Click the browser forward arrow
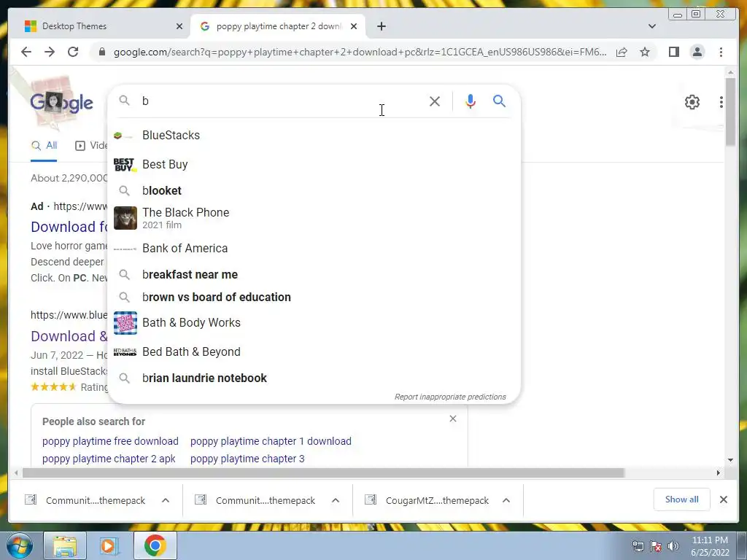747x560 pixels. 50,52
